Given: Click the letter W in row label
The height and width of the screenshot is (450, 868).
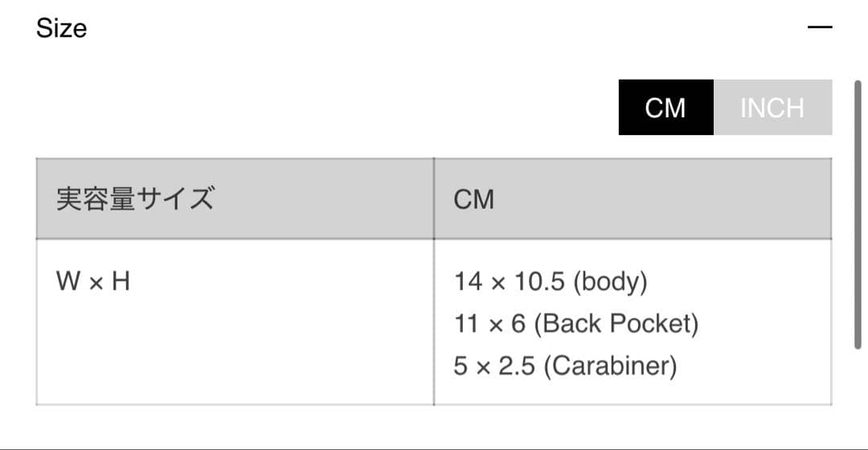Looking at the screenshot, I should 68,282.
